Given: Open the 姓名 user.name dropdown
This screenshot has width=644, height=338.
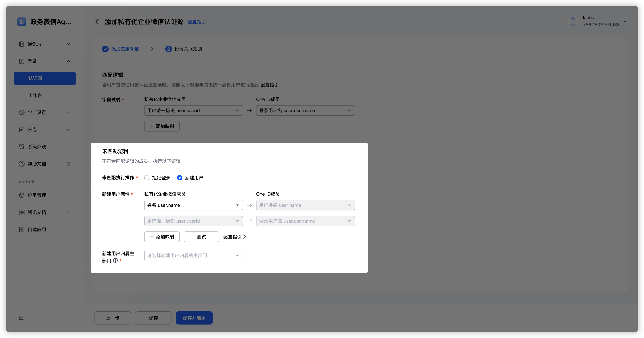Looking at the screenshot, I should (x=193, y=205).
